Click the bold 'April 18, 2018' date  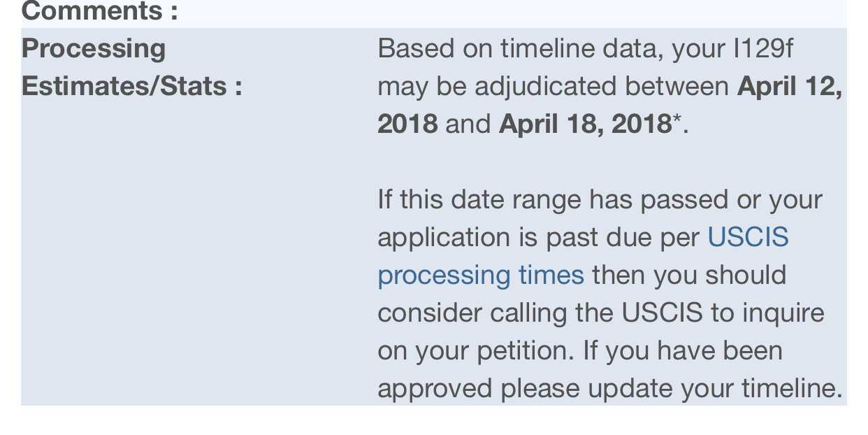[x=585, y=124]
